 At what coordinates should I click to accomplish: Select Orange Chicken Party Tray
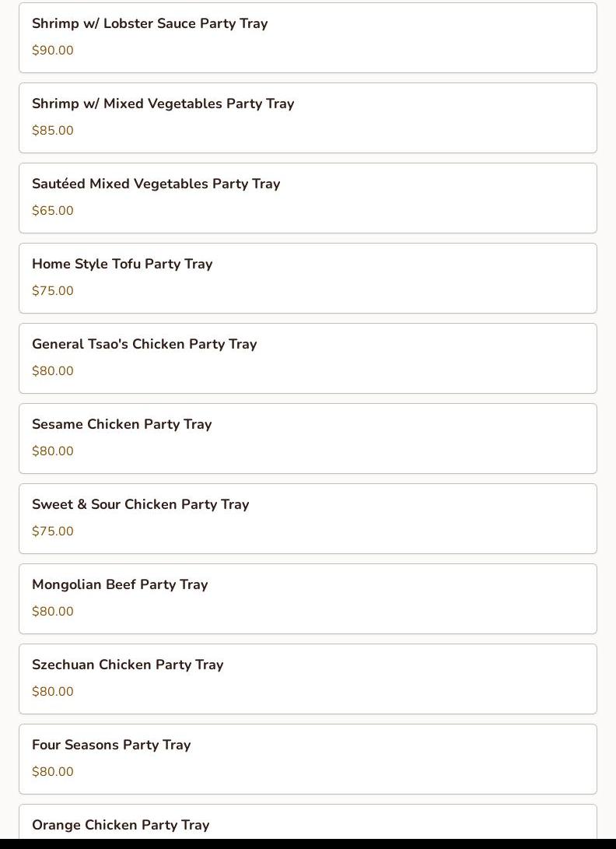tap(121, 825)
